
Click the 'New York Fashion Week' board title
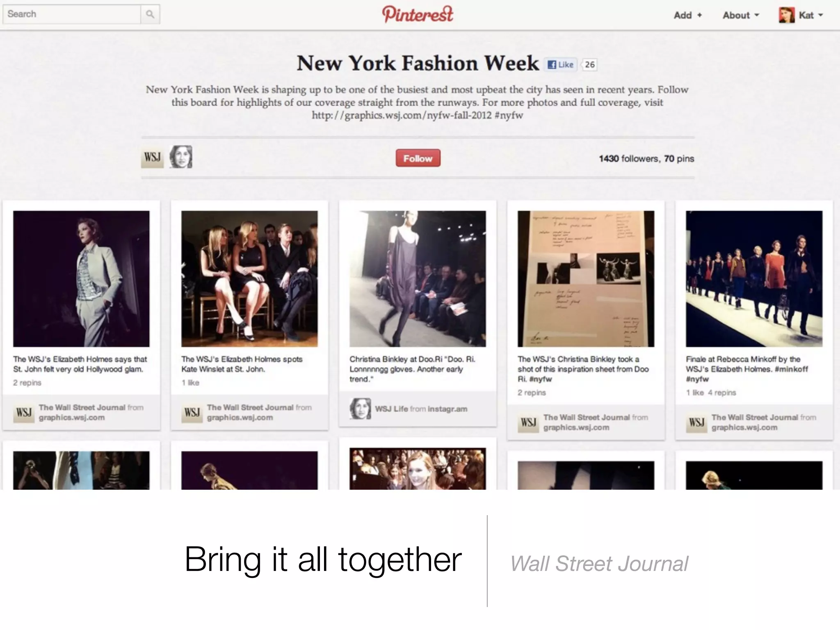(418, 64)
